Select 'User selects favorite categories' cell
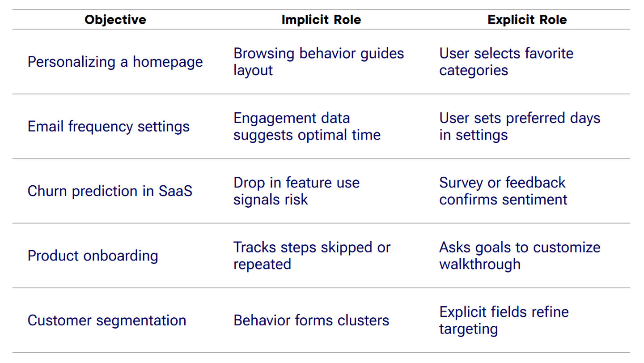The image size is (644, 363). [x=506, y=62]
